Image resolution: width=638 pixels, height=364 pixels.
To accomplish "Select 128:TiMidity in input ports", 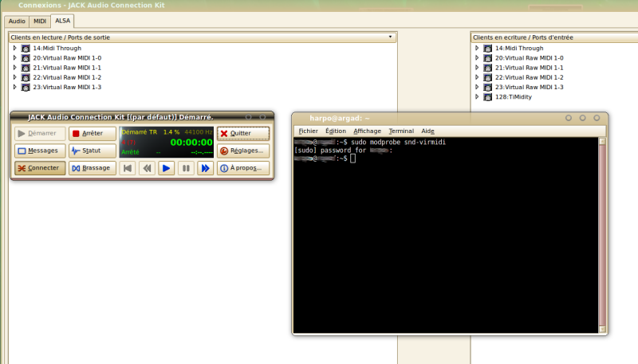I will tap(514, 97).
